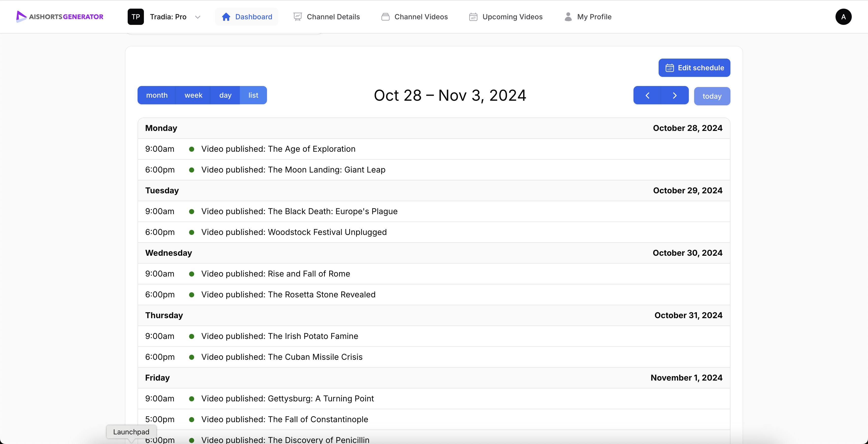
Task: Click the Dashboard home icon
Action: (x=226, y=17)
